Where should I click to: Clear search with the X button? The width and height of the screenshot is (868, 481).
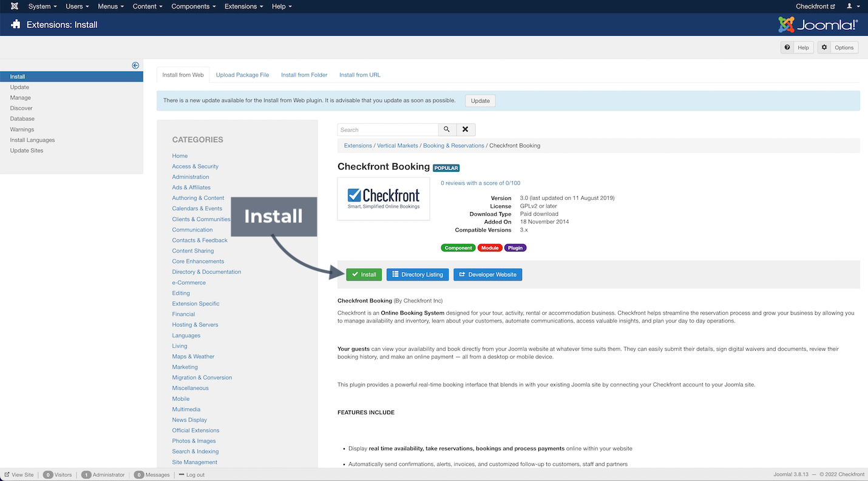coord(465,129)
